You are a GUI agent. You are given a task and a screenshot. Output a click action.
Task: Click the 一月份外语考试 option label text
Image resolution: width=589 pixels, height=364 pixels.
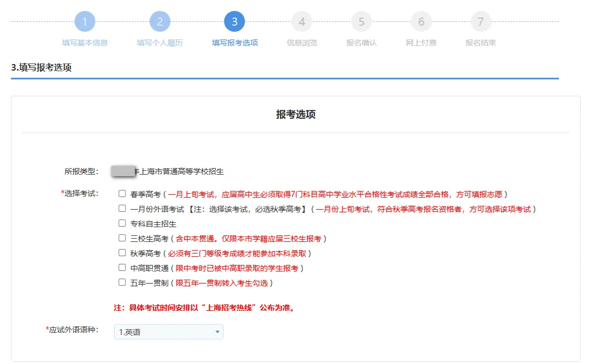(157, 209)
